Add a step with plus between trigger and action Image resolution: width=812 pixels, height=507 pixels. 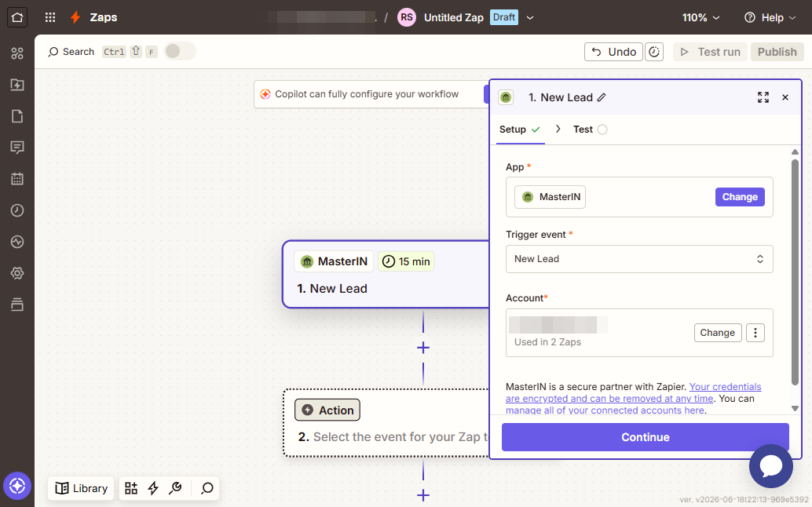pos(423,348)
